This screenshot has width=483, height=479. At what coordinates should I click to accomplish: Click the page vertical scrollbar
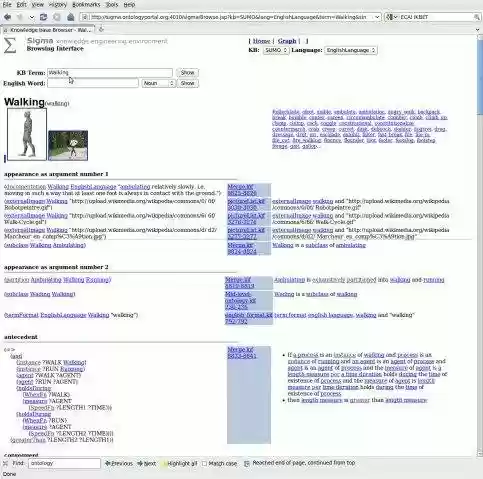pyautogui.click(x=480, y=246)
